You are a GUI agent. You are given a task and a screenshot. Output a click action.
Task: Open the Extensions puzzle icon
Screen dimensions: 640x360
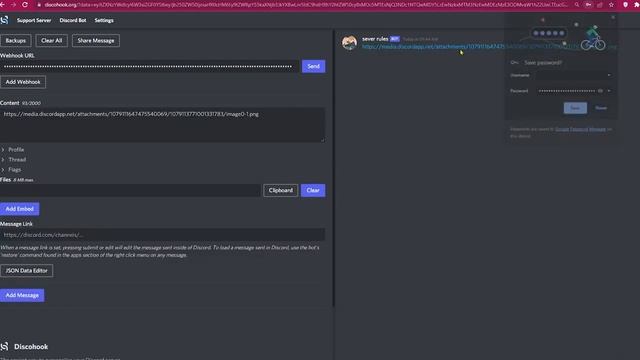coord(636,5)
